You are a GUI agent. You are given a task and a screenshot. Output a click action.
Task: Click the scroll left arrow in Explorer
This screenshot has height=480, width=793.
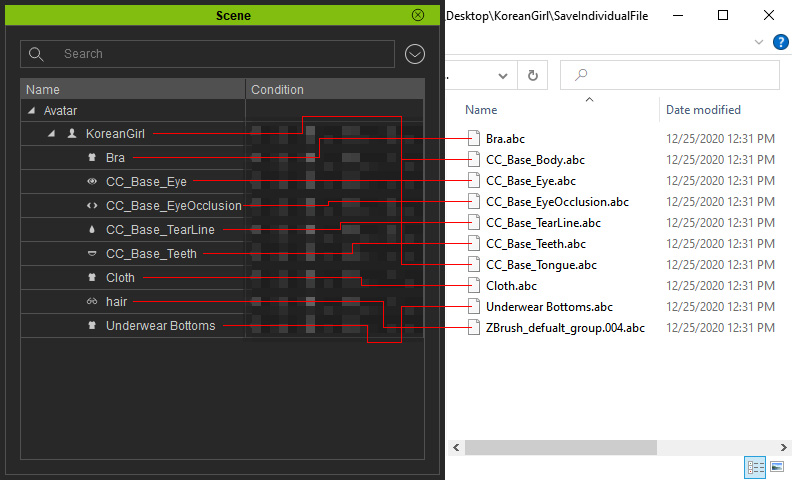[456, 447]
